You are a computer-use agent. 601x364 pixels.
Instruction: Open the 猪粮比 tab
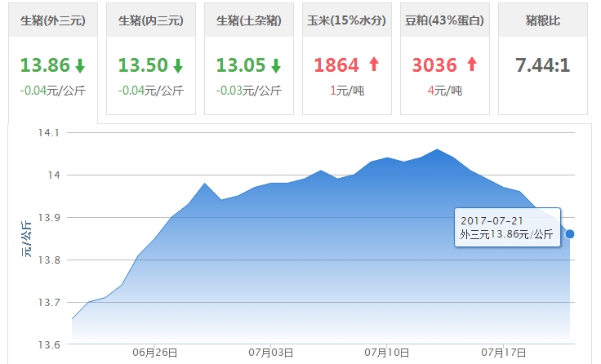point(542,20)
